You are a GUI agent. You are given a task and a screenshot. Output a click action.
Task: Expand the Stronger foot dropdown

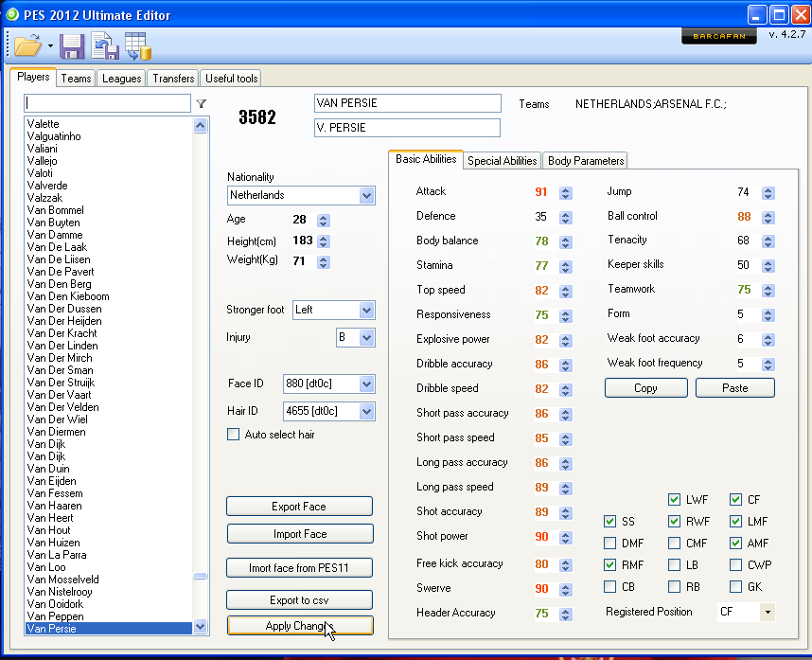tap(366, 311)
